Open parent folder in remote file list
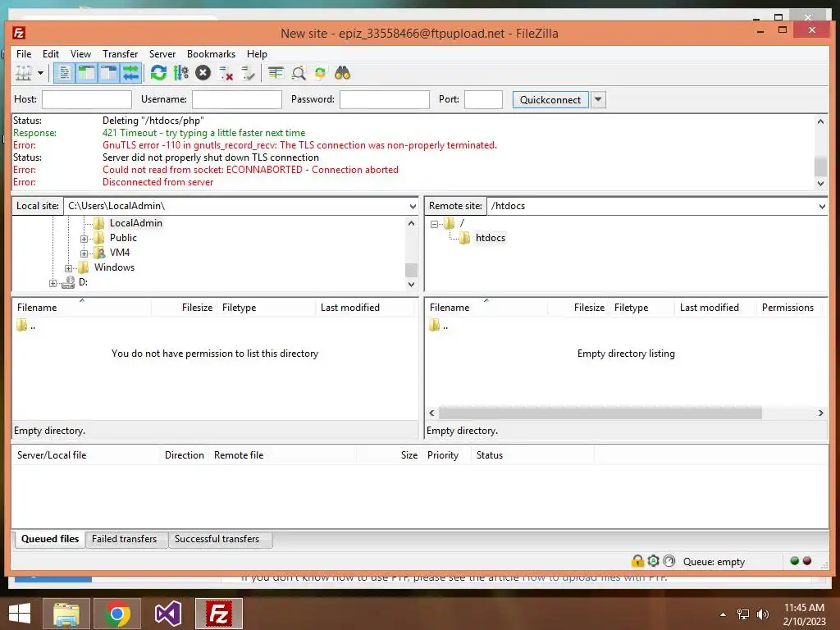Screen dimensions: 840x630 [x=439, y=326]
